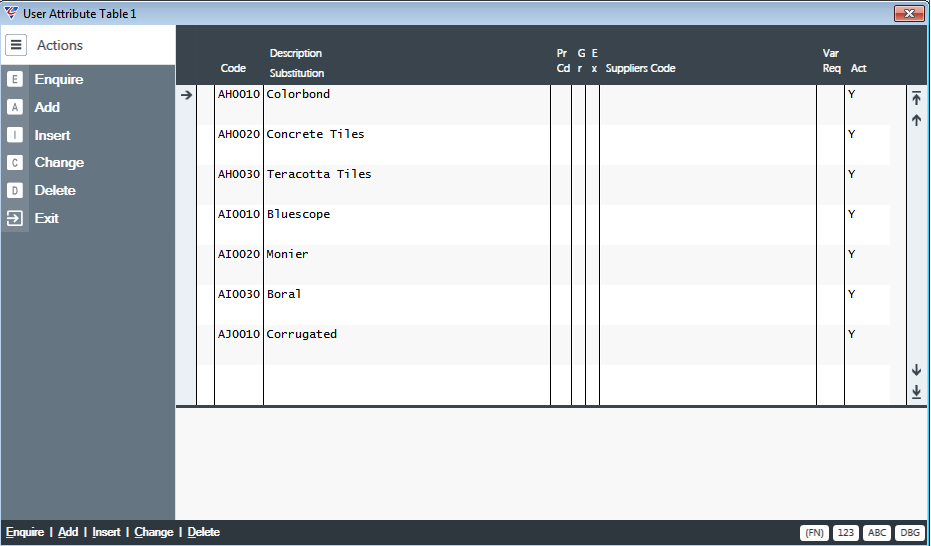Open the Actions hamburger menu icon
The width and height of the screenshot is (931, 546).
pos(16,45)
